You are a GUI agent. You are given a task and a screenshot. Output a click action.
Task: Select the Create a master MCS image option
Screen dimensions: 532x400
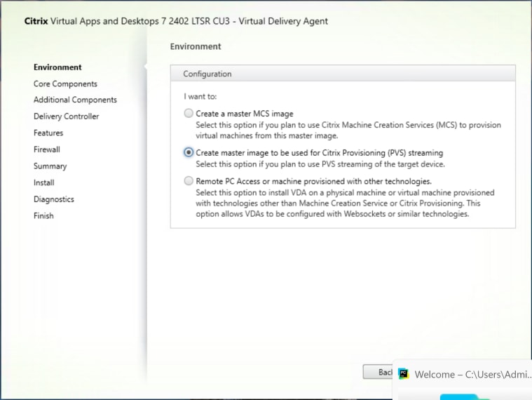coord(189,113)
